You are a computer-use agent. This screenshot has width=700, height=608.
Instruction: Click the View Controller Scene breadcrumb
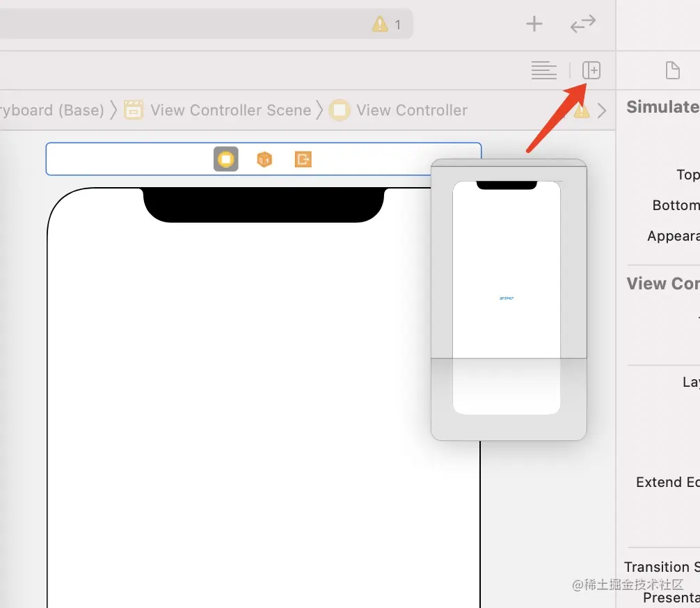click(x=230, y=111)
